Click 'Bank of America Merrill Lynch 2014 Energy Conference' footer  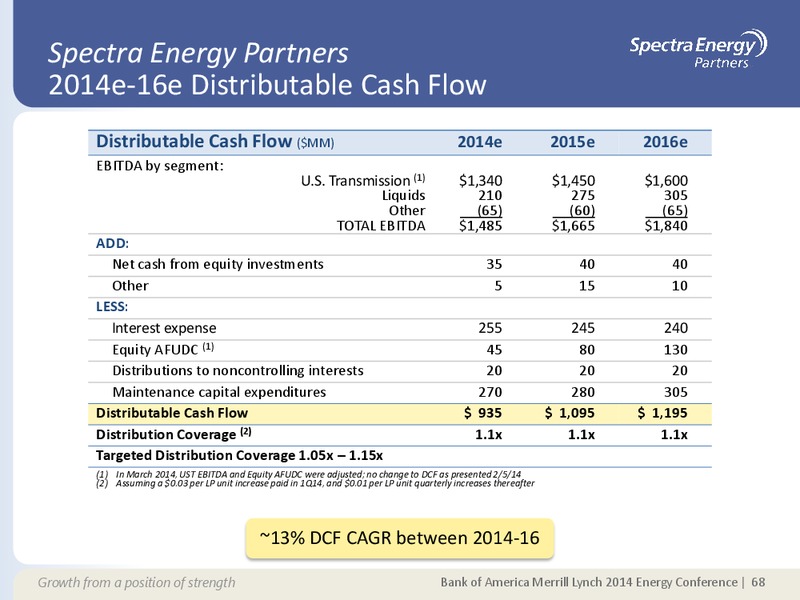point(589,582)
